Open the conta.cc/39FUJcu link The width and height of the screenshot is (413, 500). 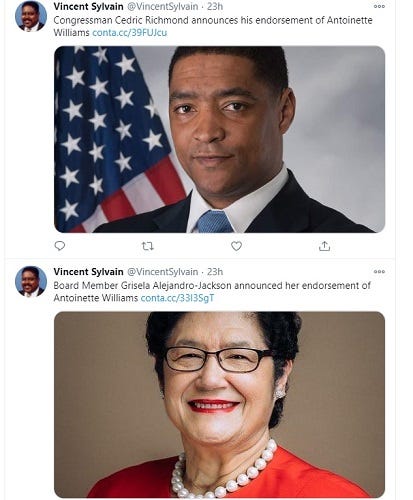click(129, 33)
